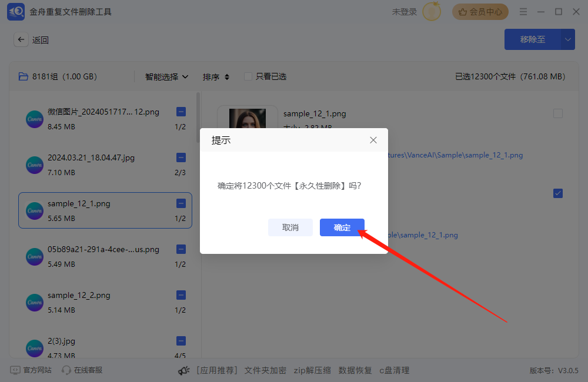Click the c盘清理 link in status bar
Viewport: 588px width, 382px height.
coord(394,370)
